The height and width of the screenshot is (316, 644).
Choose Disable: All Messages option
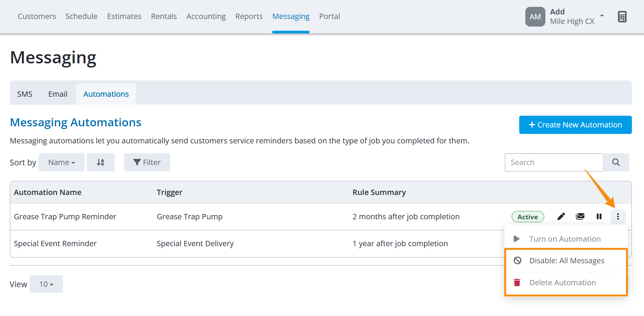[566, 261]
